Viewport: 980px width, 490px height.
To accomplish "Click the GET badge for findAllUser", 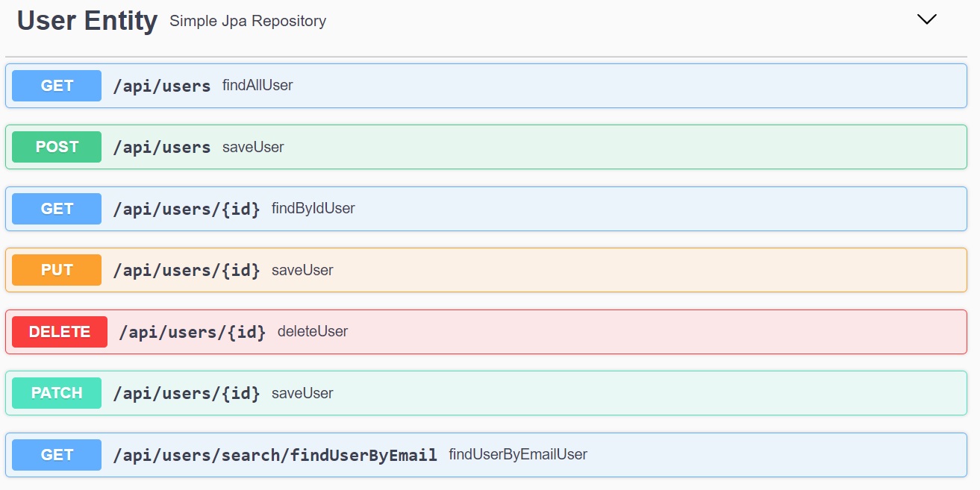I will pos(57,86).
